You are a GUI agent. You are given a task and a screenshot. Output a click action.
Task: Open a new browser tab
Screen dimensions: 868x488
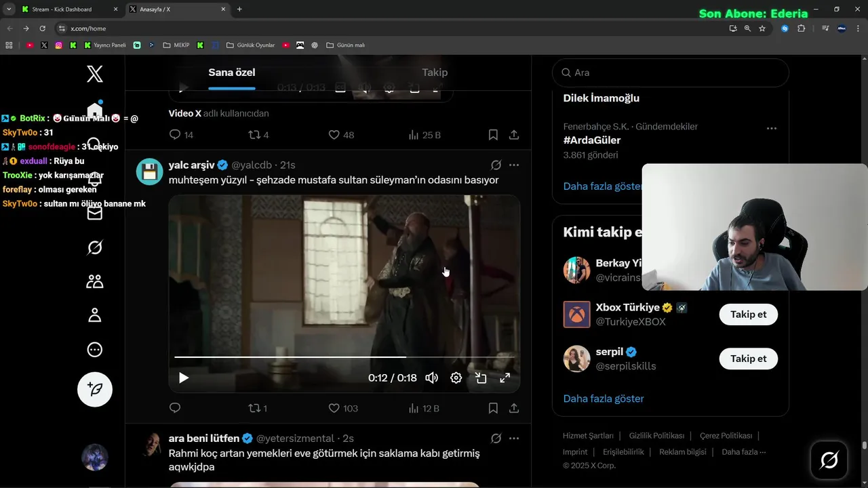coord(239,9)
